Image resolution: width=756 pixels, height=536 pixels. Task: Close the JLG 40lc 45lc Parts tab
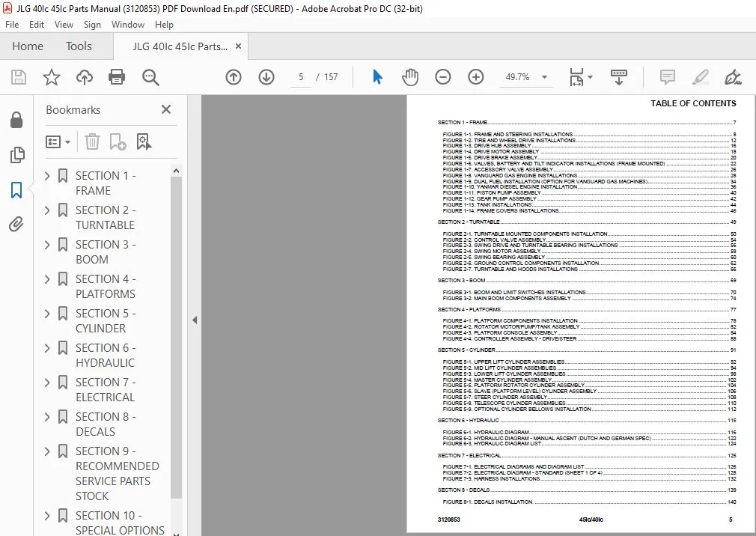tap(238, 46)
